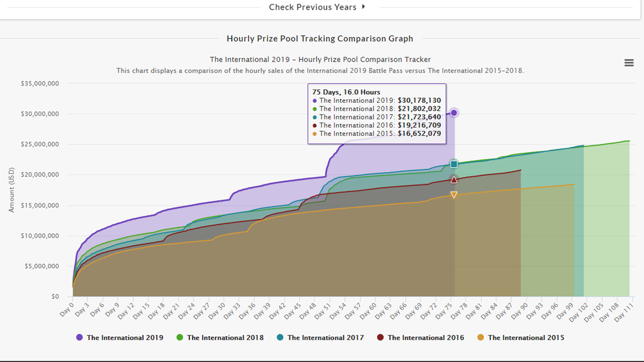644x362 pixels.
Task: Click the dark red 2016 legend dot
Action: coord(380,338)
